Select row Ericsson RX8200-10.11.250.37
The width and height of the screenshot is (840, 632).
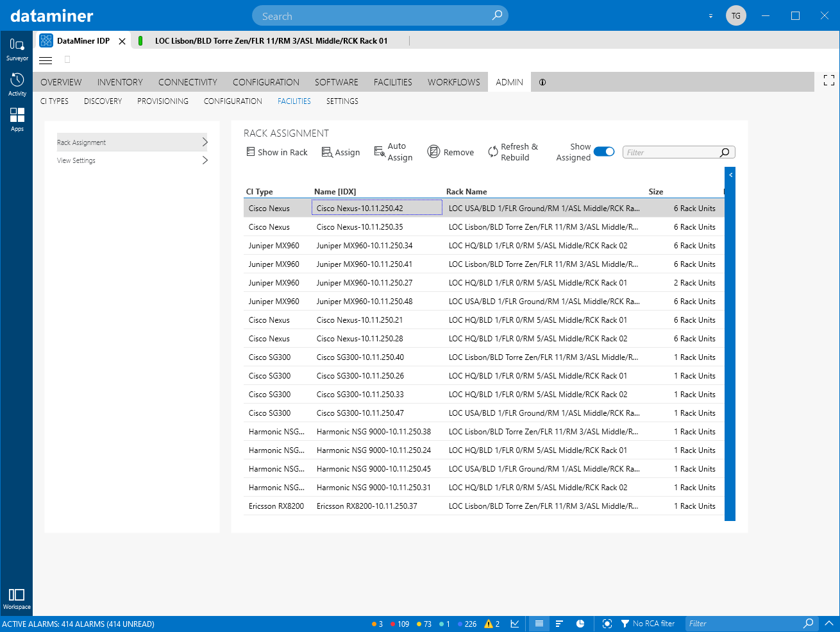(484, 506)
